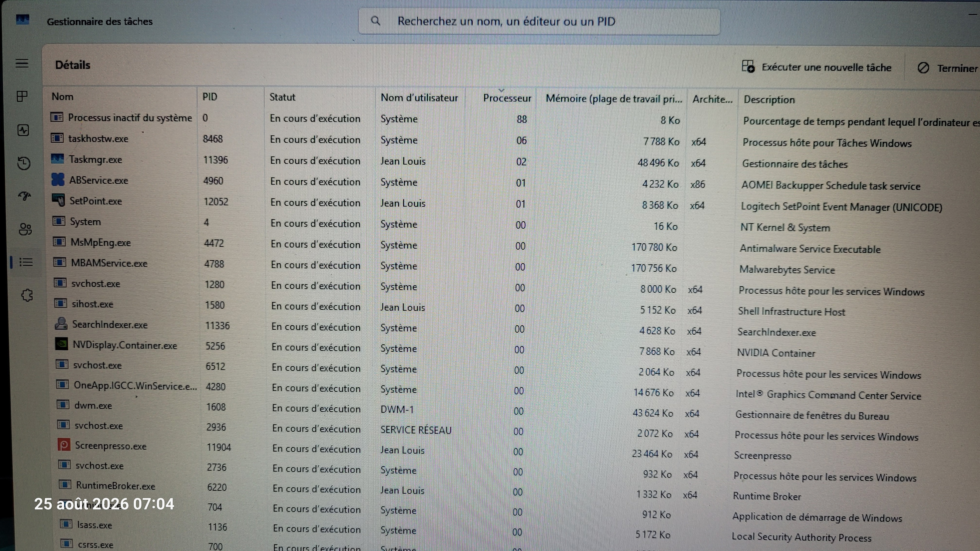
Task: Open the hamburger navigation menu
Action: [22, 63]
